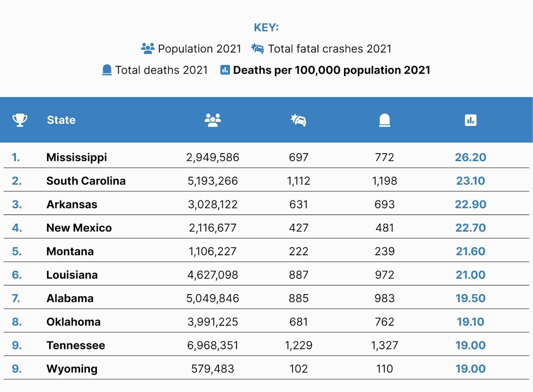Click the car crash icon in table header
533x392 pixels.
298,120
